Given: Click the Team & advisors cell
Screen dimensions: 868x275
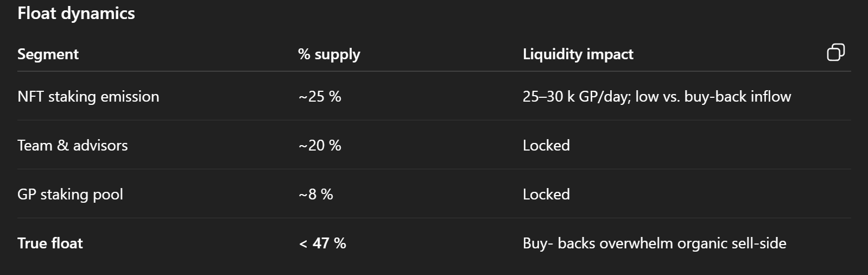Looking at the screenshot, I should (x=73, y=145).
